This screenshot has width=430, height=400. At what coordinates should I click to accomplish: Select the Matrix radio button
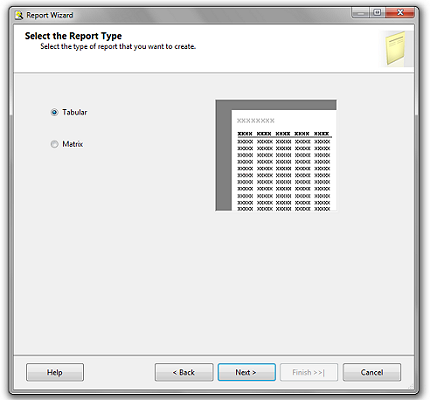coord(54,144)
